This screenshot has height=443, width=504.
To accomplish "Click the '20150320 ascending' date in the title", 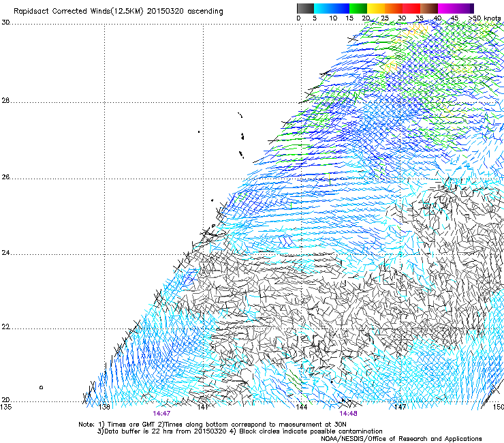I will click(x=185, y=12).
